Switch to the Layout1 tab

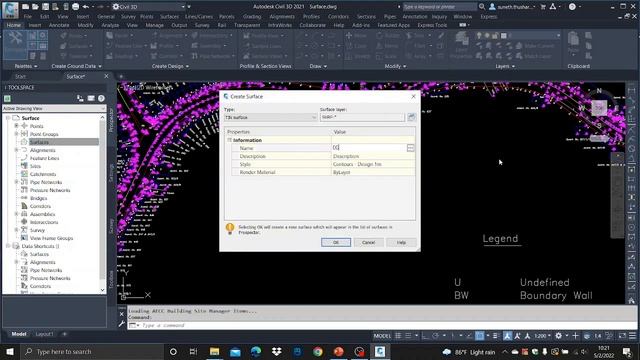tap(44, 334)
